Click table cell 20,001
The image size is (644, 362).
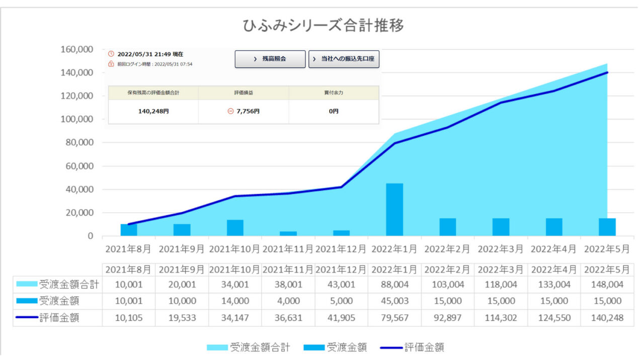click(x=182, y=285)
